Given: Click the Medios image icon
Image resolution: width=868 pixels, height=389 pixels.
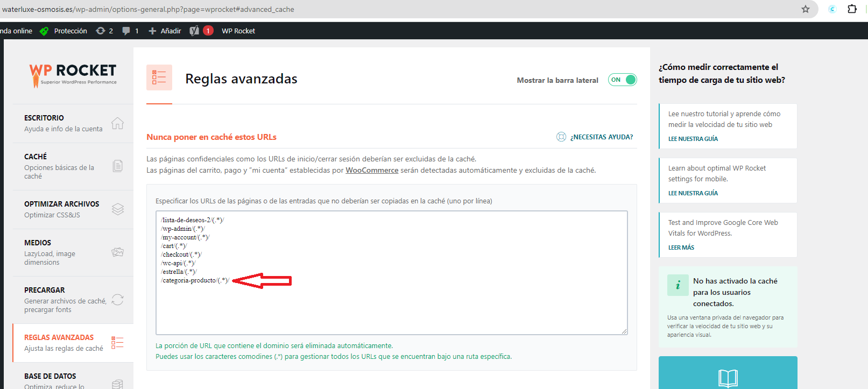Looking at the screenshot, I should [x=118, y=252].
